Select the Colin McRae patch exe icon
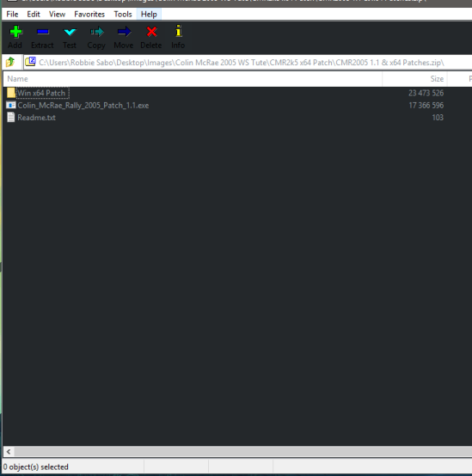 pos(11,105)
